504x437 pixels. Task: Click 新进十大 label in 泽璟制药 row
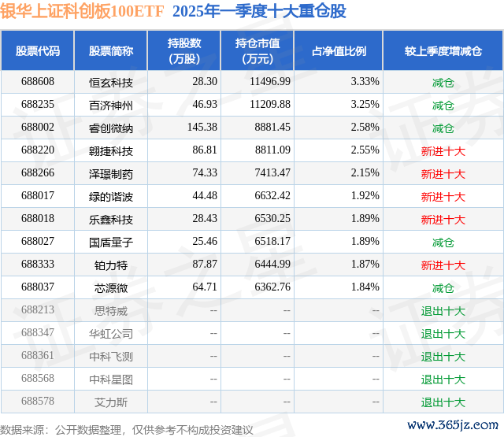pos(443,173)
